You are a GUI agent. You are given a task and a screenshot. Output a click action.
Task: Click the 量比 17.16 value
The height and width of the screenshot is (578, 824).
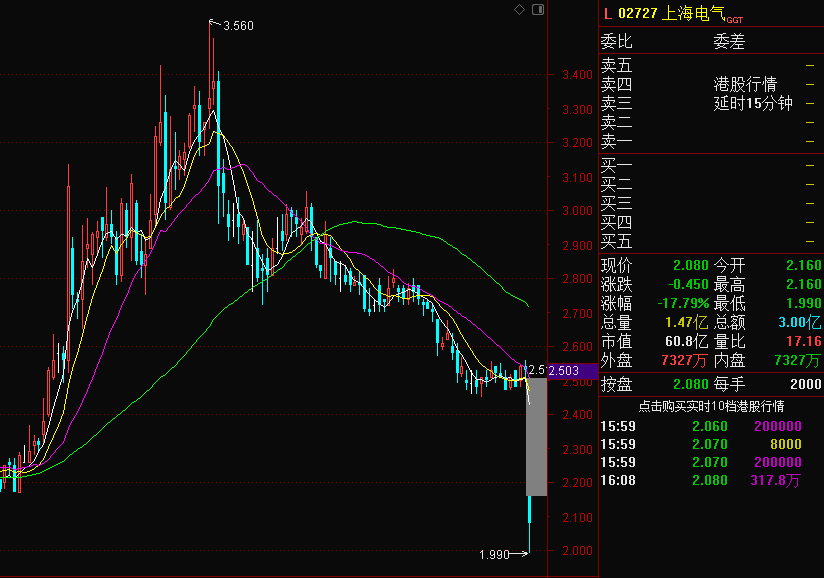point(802,341)
